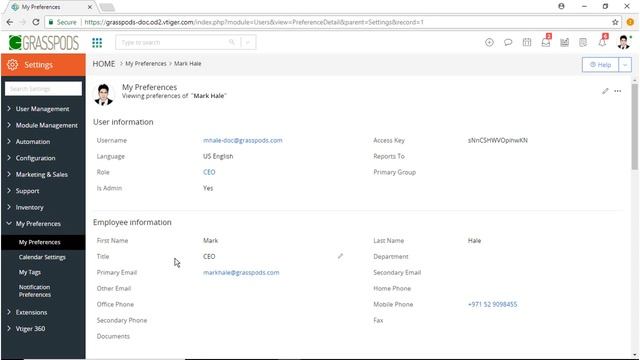Viewport: 640px width, 360px height.
Task: Click the CEO role link
Action: 209,172
